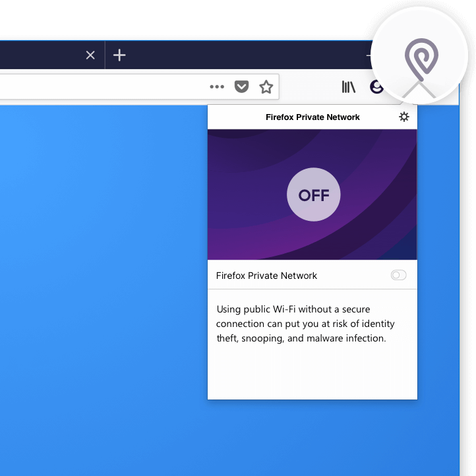
Task: Close the current browser tab
Action: pos(90,55)
